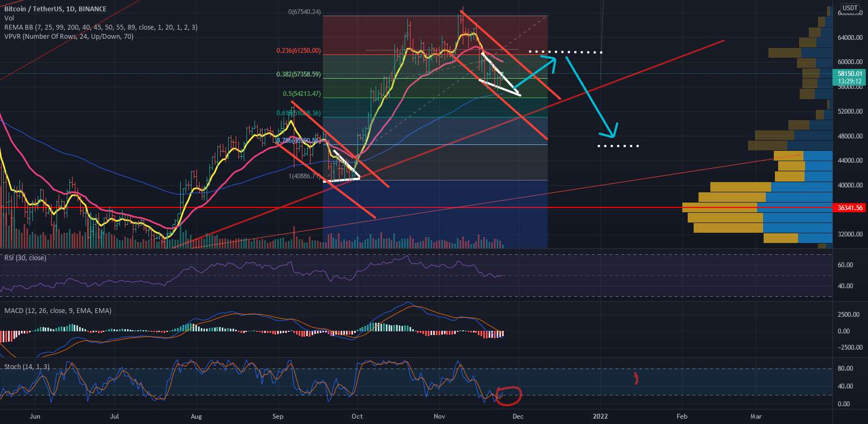Click the 48000.00 price axis label
The height and width of the screenshot is (424, 868).
click(850, 136)
